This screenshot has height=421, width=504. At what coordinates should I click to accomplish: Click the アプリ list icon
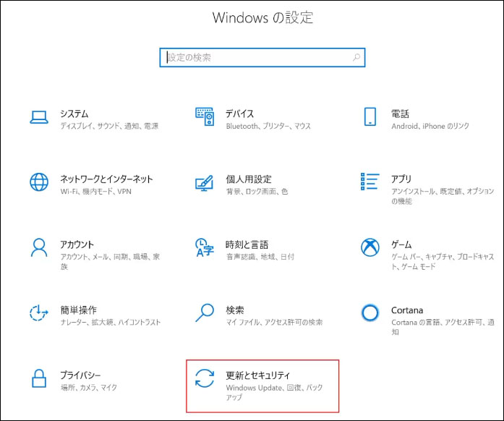(370, 182)
